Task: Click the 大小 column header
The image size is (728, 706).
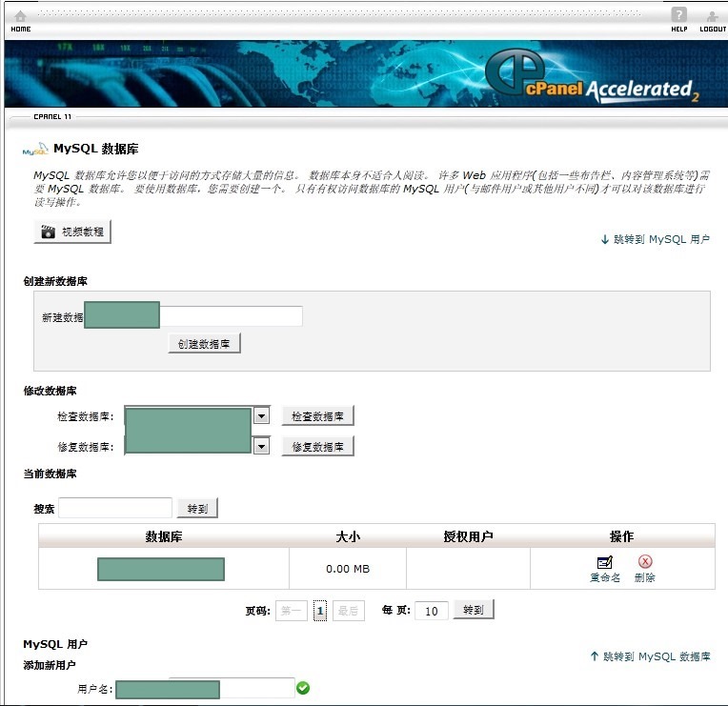Action: 348,536
